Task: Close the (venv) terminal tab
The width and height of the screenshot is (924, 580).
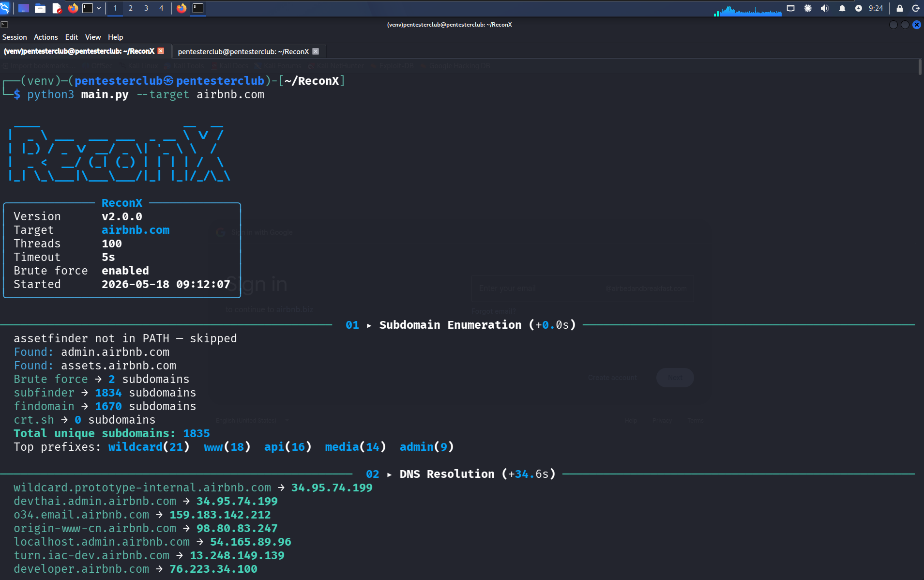Action: click(x=161, y=51)
